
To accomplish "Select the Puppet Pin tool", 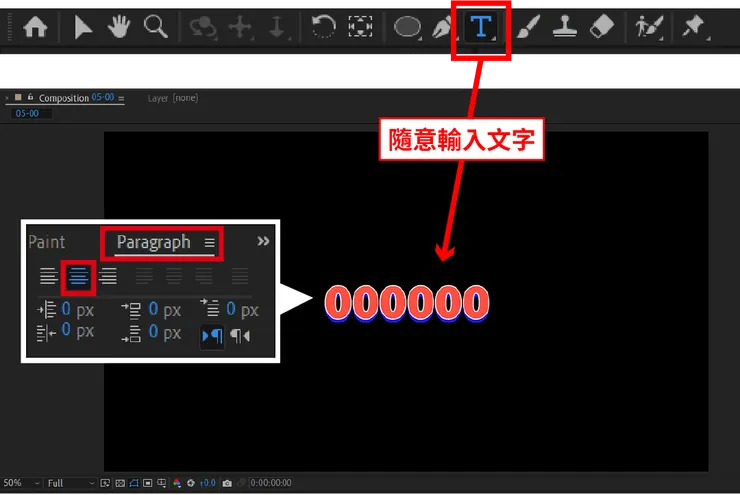I will (693, 26).
